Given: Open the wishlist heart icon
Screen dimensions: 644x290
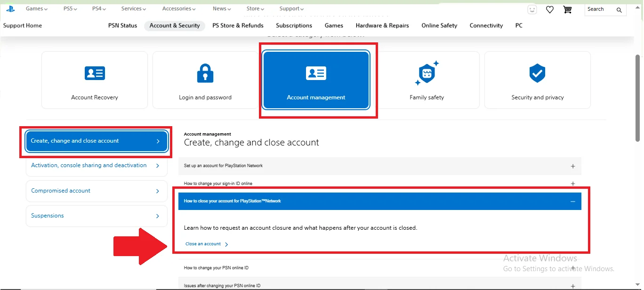Looking at the screenshot, I should pos(550,9).
